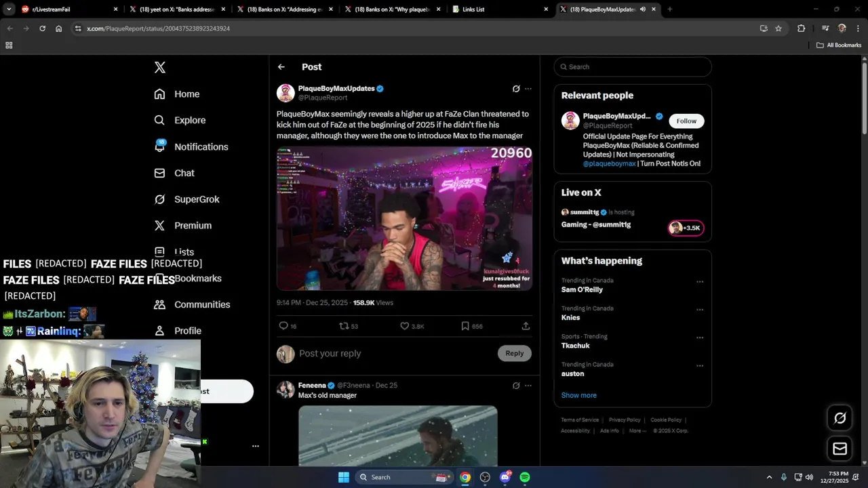Open the floating Messages envelope button
This screenshot has width=868, height=488.
[x=840, y=449]
